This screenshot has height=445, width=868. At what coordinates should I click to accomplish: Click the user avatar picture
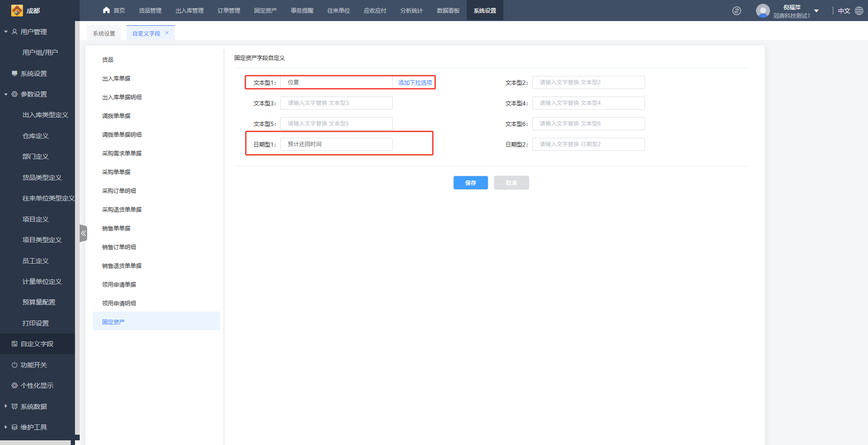pos(763,11)
